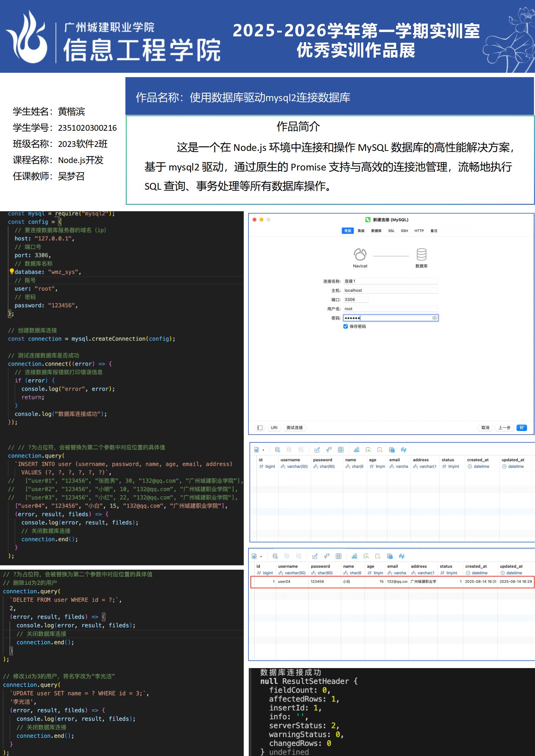Click the blue 好 confirm button
The image size is (535, 756).
522,428
